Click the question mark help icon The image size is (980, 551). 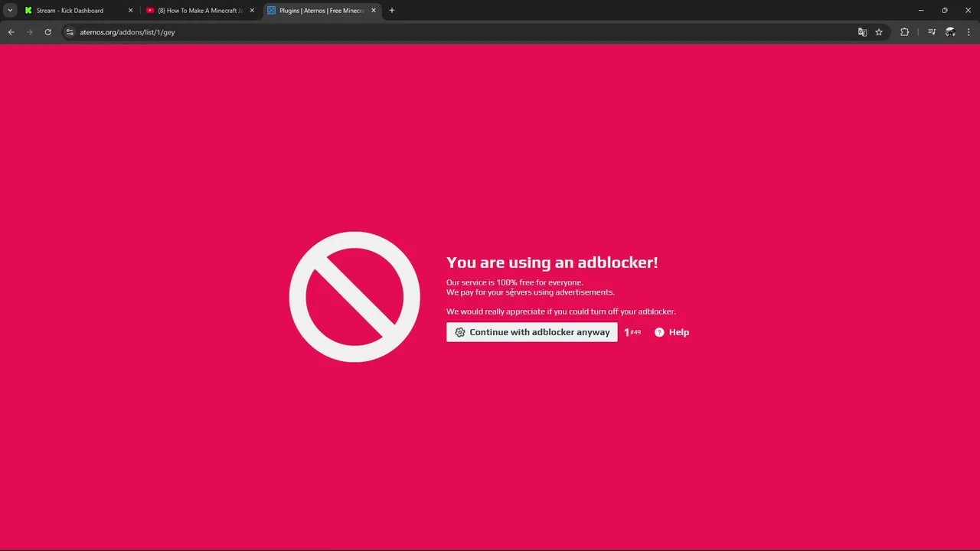pyautogui.click(x=659, y=332)
